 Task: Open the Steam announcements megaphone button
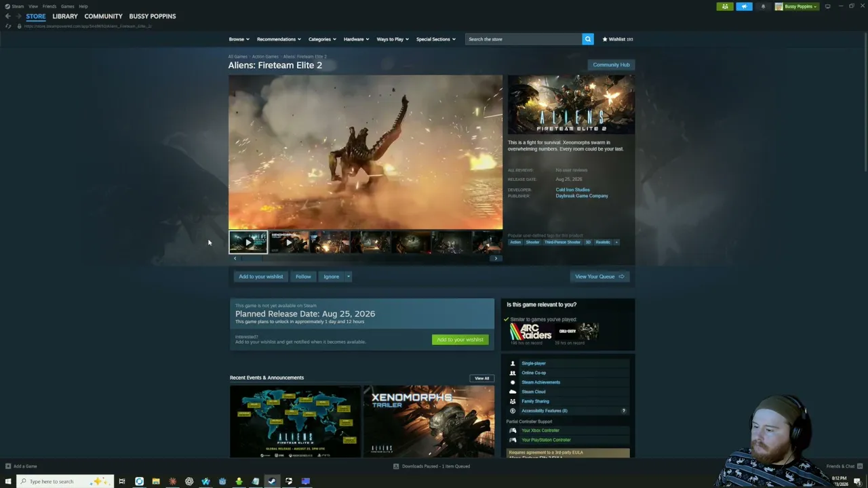(x=744, y=7)
